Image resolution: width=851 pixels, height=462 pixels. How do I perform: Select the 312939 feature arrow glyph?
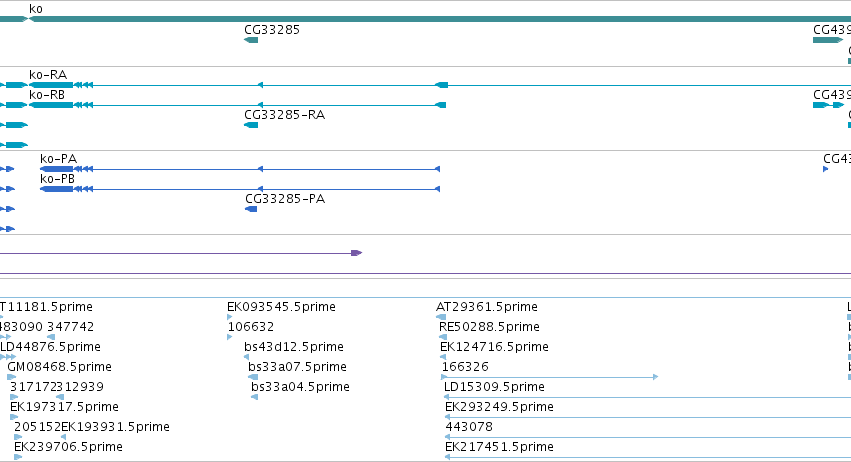pos(60,397)
